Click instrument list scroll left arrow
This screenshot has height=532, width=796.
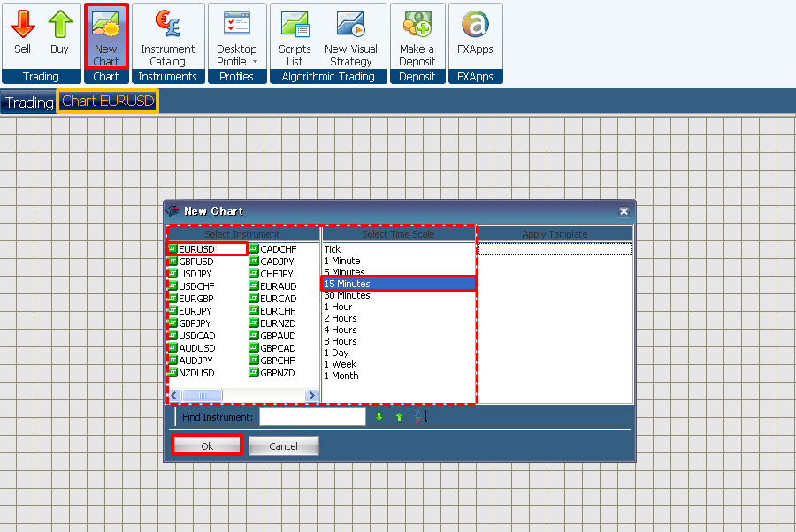(174, 395)
